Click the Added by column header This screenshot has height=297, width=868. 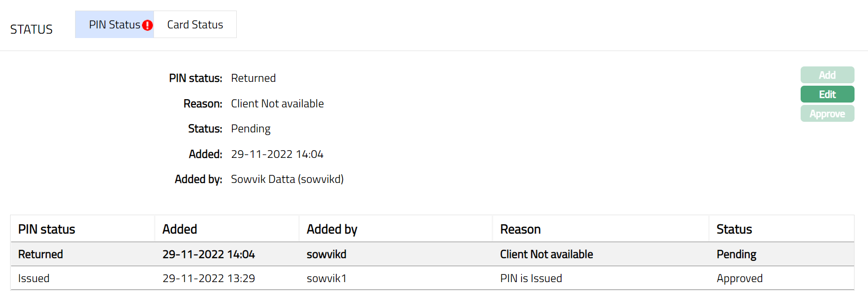point(332,229)
